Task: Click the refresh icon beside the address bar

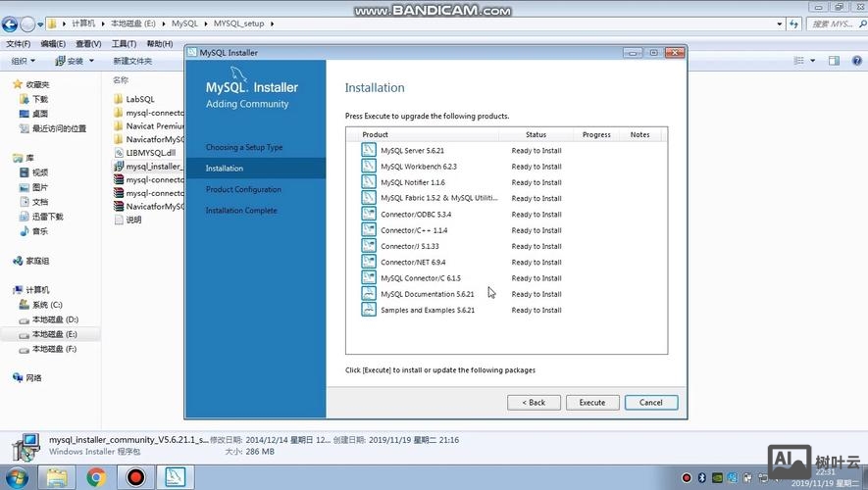Action: 794,24
